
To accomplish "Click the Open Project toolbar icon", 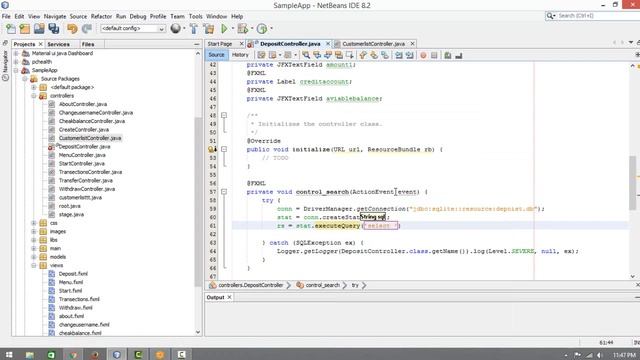I will click(39, 29).
